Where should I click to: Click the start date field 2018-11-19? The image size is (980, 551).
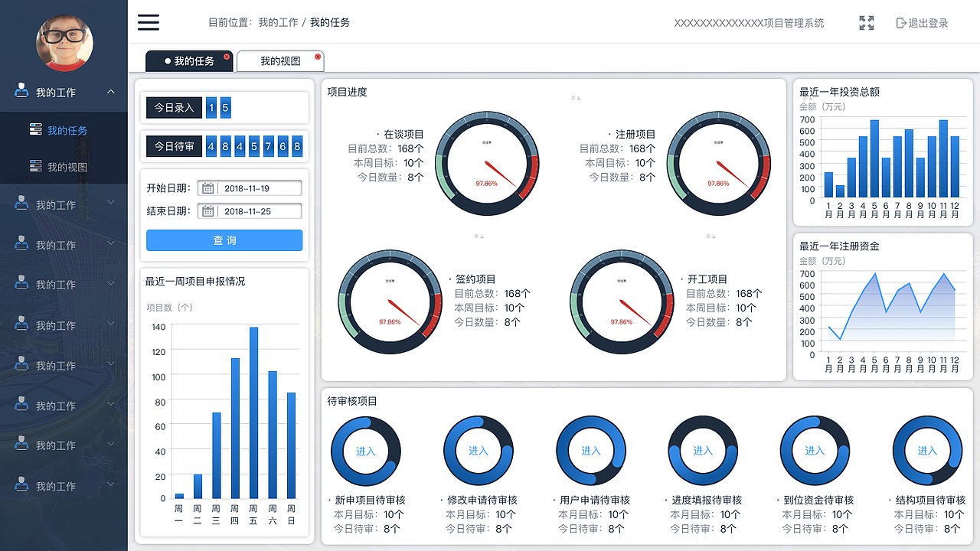pos(250,188)
